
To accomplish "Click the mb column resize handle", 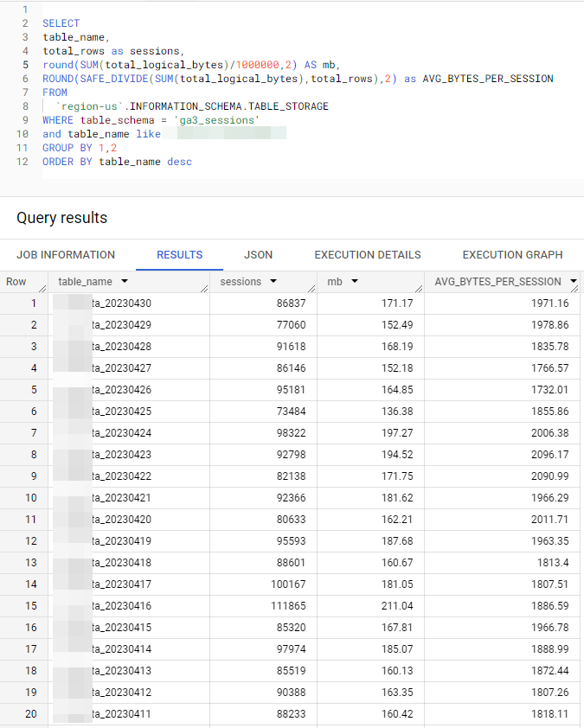I will click(x=419, y=289).
